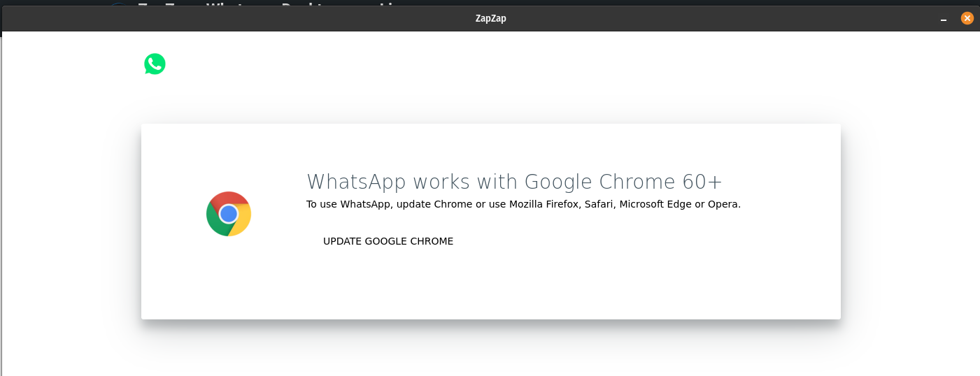Click the Google Chrome logo icon

pyautogui.click(x=229, y=214)
